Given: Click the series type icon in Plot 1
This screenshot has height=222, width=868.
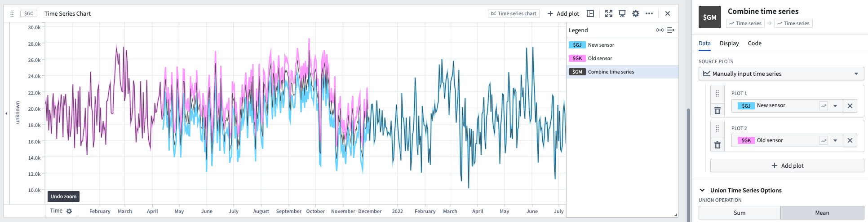Looking at the screenshot, I should [824, 106].
